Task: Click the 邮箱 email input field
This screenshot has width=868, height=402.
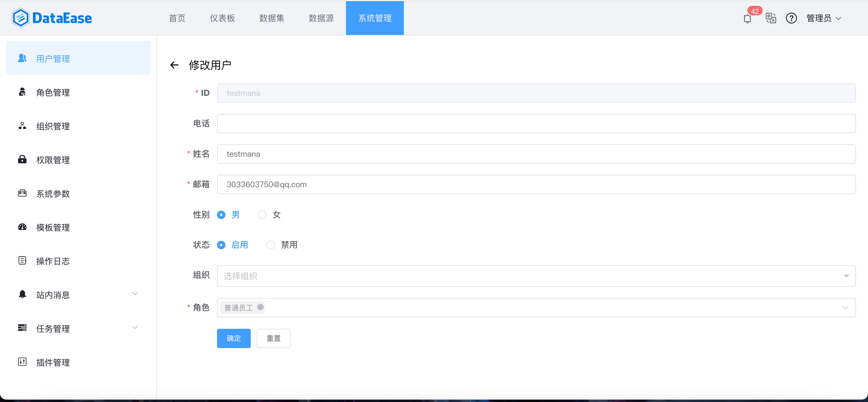Action: (x=536, y=184)
